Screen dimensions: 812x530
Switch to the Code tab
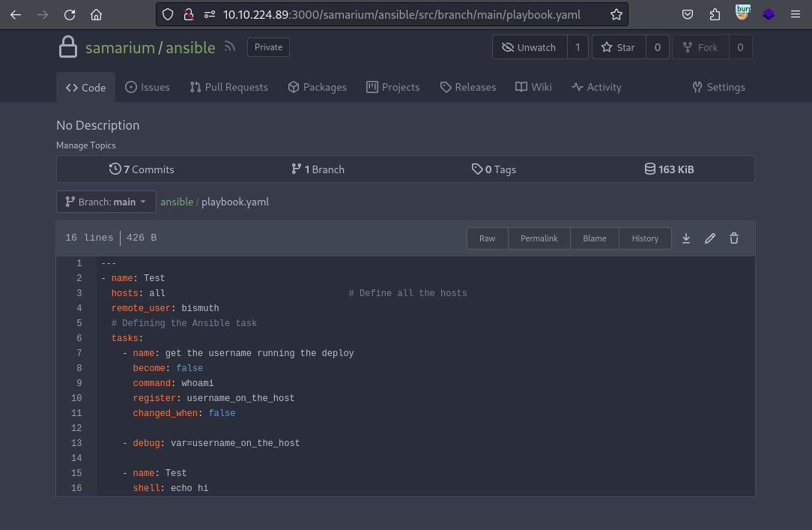pyautogui.click(x=86, y=88)
